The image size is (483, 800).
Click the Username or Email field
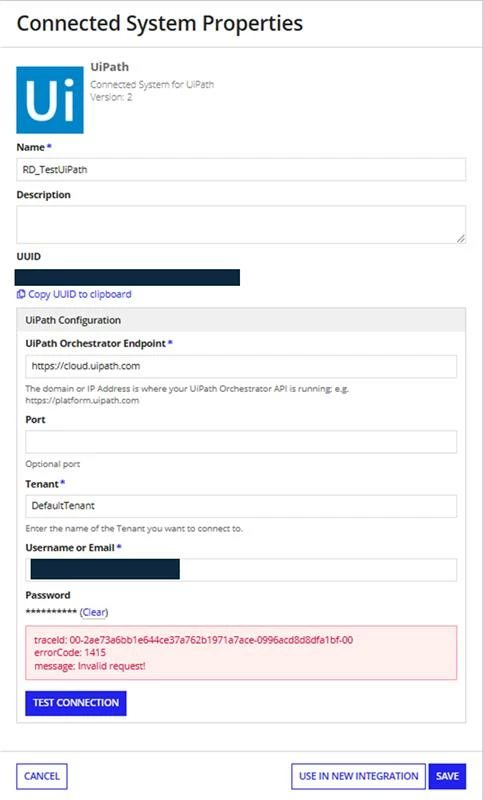click(x=241, y=570)
